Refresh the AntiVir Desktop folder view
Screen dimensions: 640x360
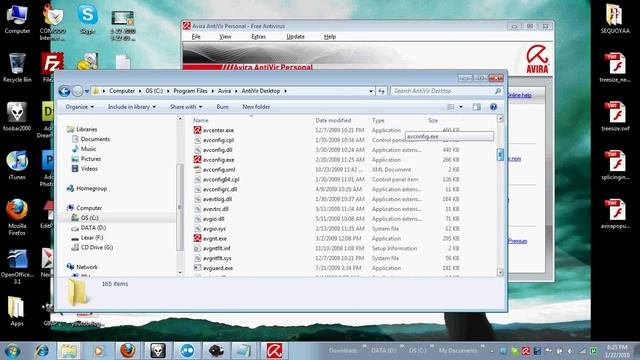pos(382,91)
